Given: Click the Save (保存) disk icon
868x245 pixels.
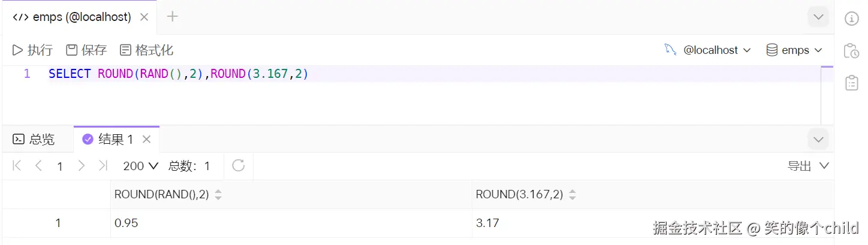Looking at the screenshot, I should pyautogui.click(x=72, y=50).
